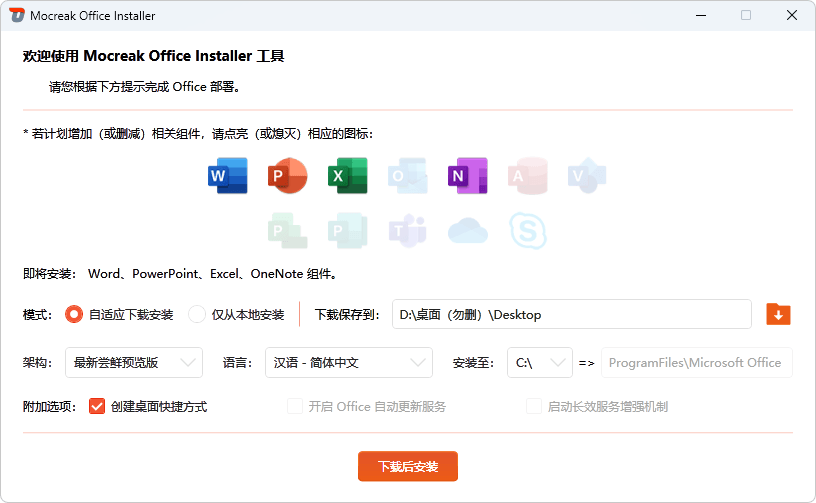This screenshot has height=503, width=816.
Task: Toggle the Word component icon
Action: click(228, 176)
